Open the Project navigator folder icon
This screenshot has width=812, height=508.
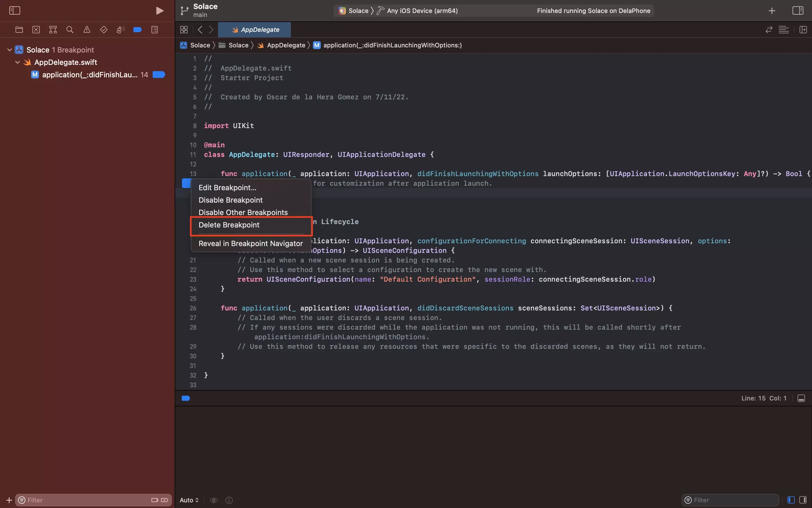[19, 30]
